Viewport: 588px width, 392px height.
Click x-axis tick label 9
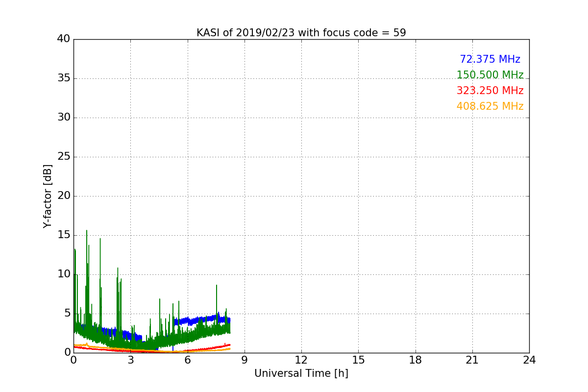click(x=245, y=360)
